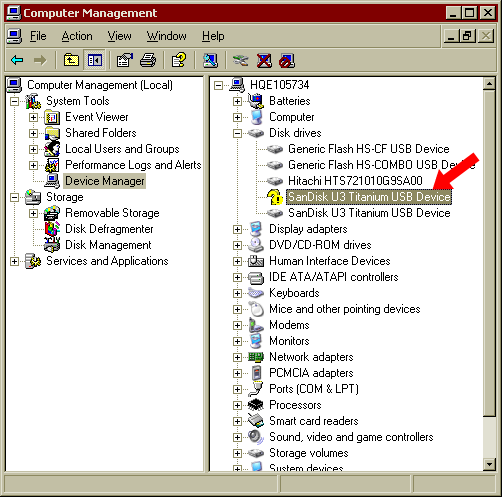Click the Uninstall device red X icon
Viewport: 502px width, 497px height.
coord(264,60)
